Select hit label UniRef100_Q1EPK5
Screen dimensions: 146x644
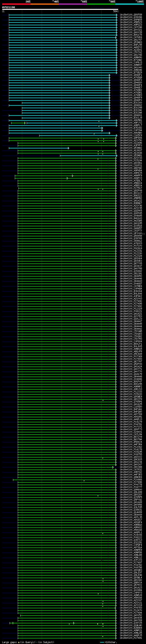coord(131,211)
